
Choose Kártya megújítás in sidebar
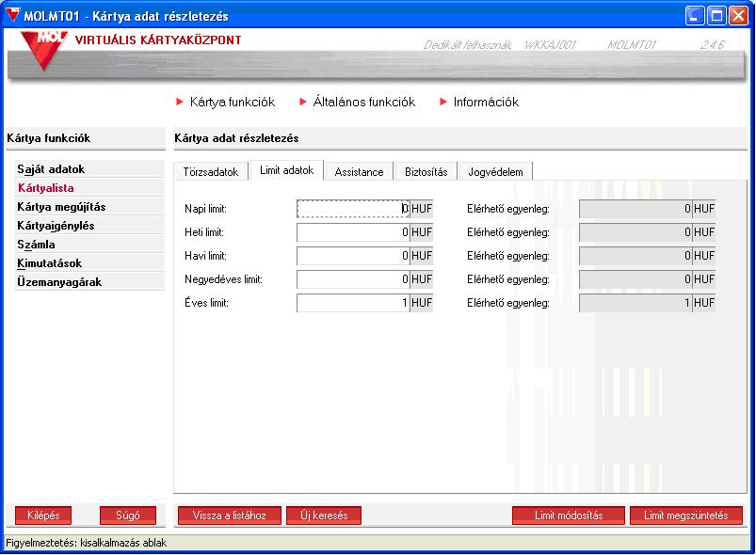(89, 207)
